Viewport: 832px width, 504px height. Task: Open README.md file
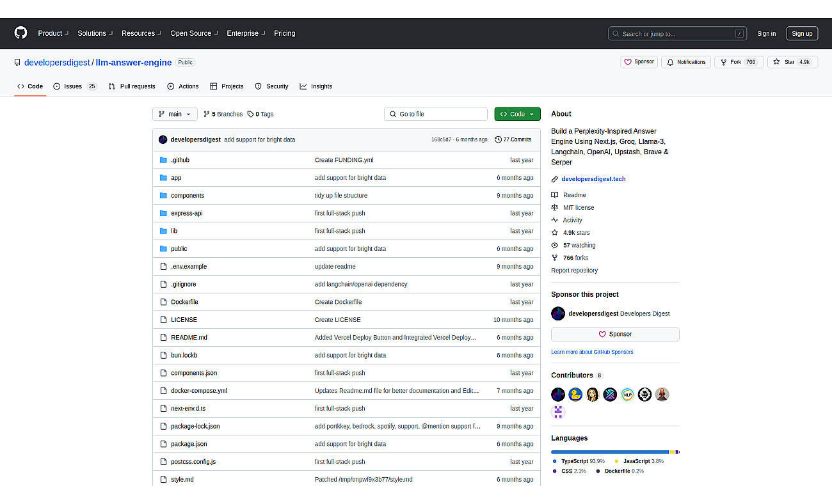pos(189,338)
